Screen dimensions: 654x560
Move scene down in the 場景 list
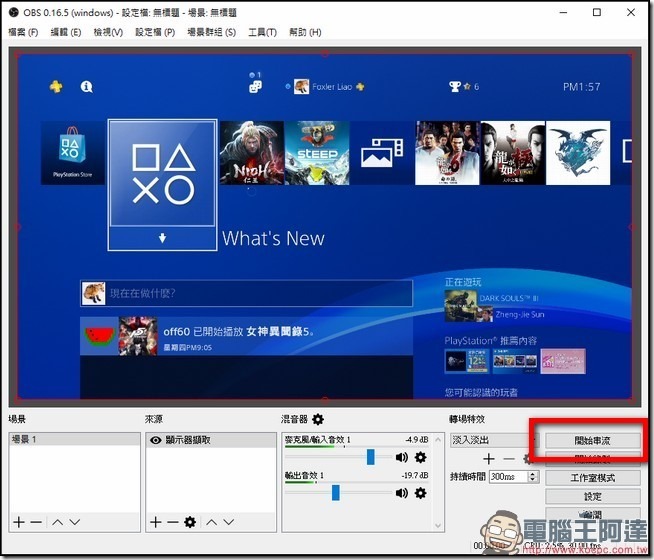point(75,522)
